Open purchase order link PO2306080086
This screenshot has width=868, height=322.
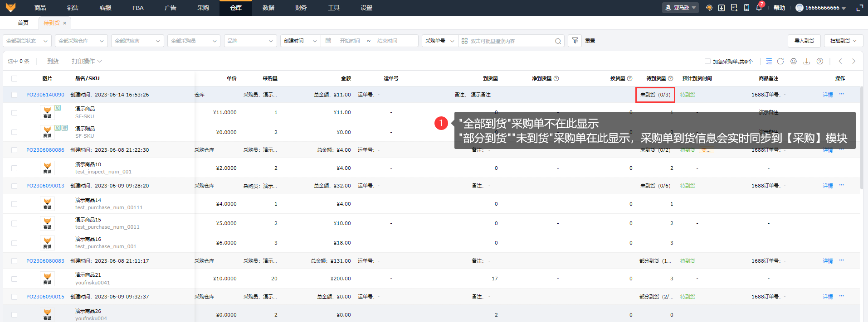[x=45, y=150]
